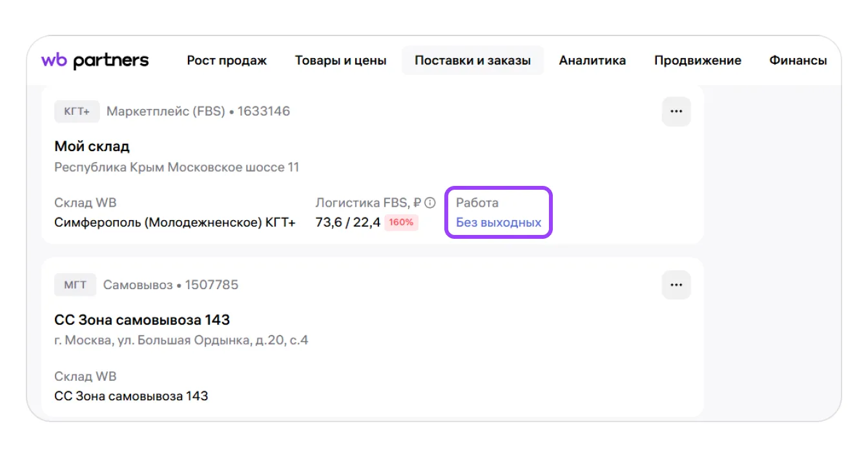Click the 73,6 / 22,4 logistics value
The width and height of the screenshot is (868, 457).
[x=347, y=223]
